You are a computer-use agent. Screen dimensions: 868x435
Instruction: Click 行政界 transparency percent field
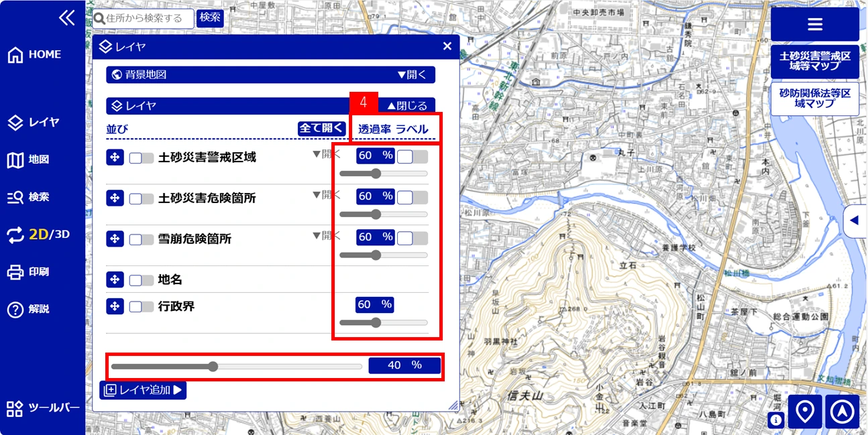[374, 305]
